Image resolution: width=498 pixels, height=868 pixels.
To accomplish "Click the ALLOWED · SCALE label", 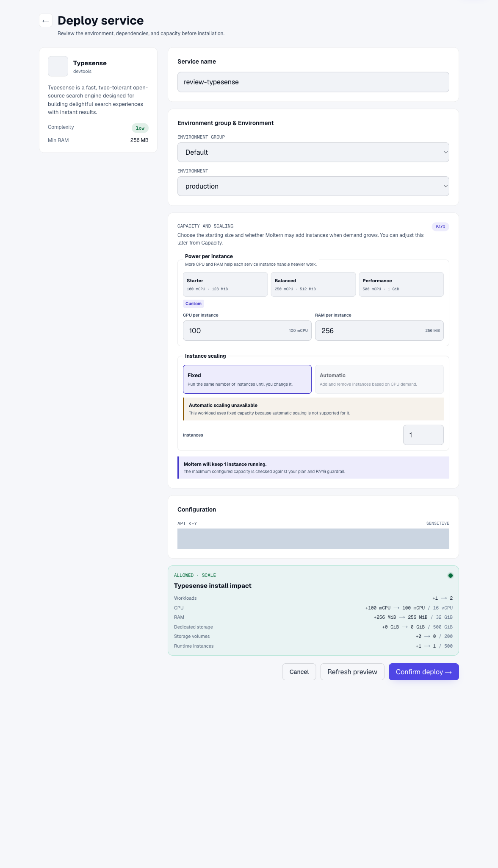I will tap(195, 576).
